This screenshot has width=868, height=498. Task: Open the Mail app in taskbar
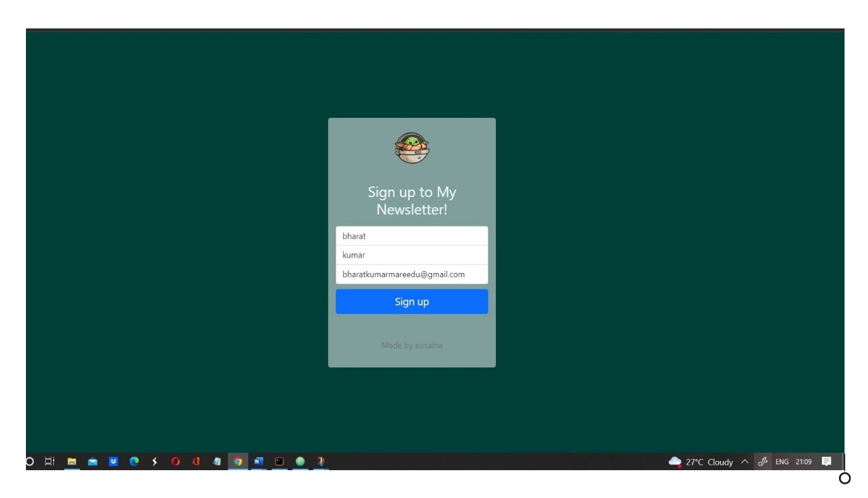tap(93, 462)
